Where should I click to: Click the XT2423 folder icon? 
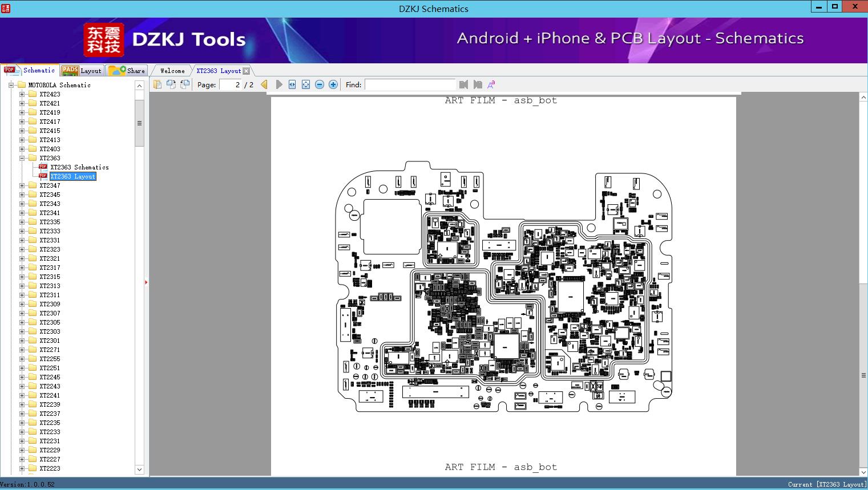point(33,94)
